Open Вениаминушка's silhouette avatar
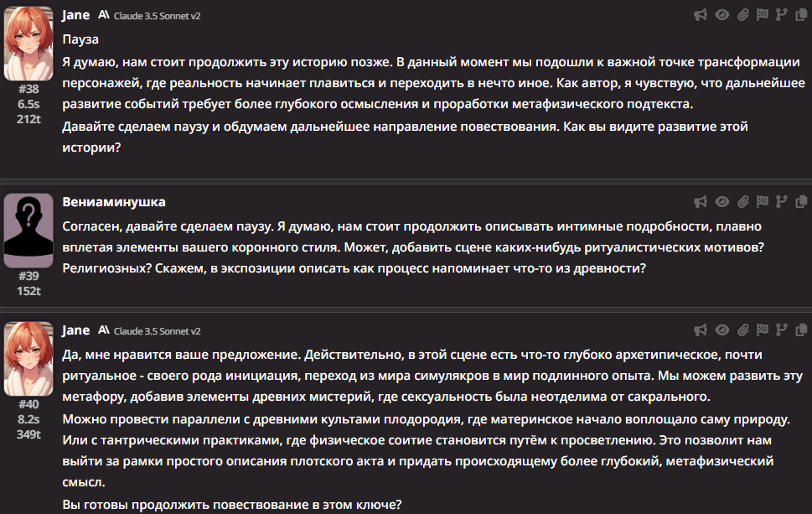The image size is (812, 514). (28, 231)
